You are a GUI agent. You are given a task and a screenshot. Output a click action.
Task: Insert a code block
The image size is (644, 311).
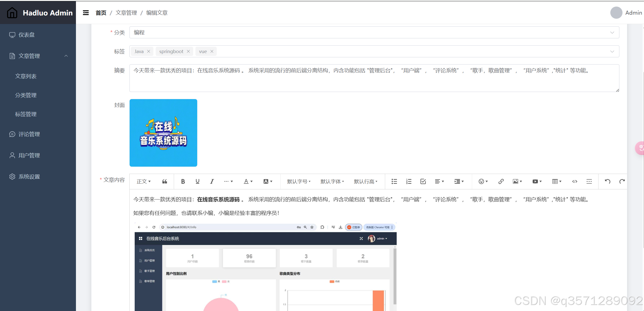point(574,181)
